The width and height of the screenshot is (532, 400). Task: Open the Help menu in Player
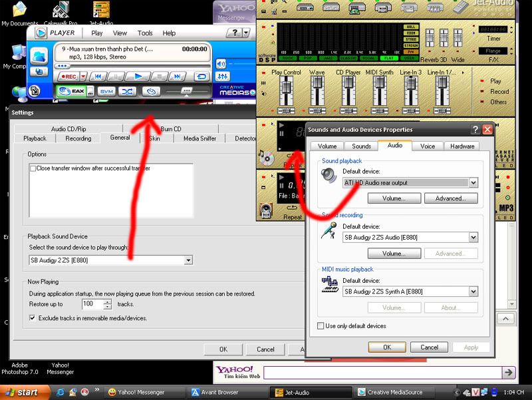point(169,33)
